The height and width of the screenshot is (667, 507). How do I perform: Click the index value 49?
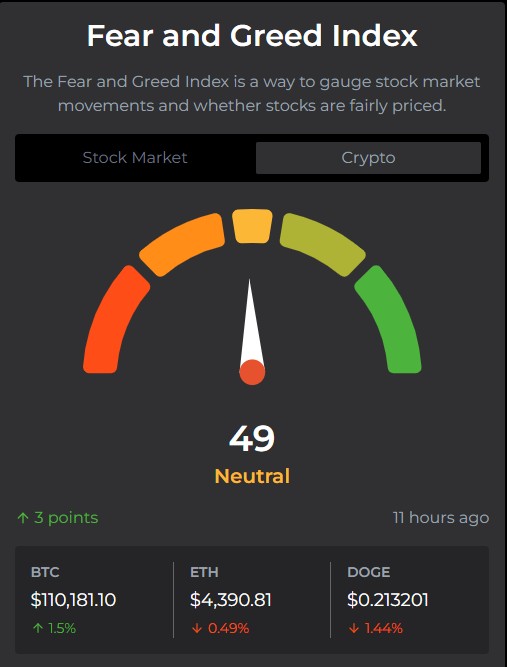[x=252, y=439]
